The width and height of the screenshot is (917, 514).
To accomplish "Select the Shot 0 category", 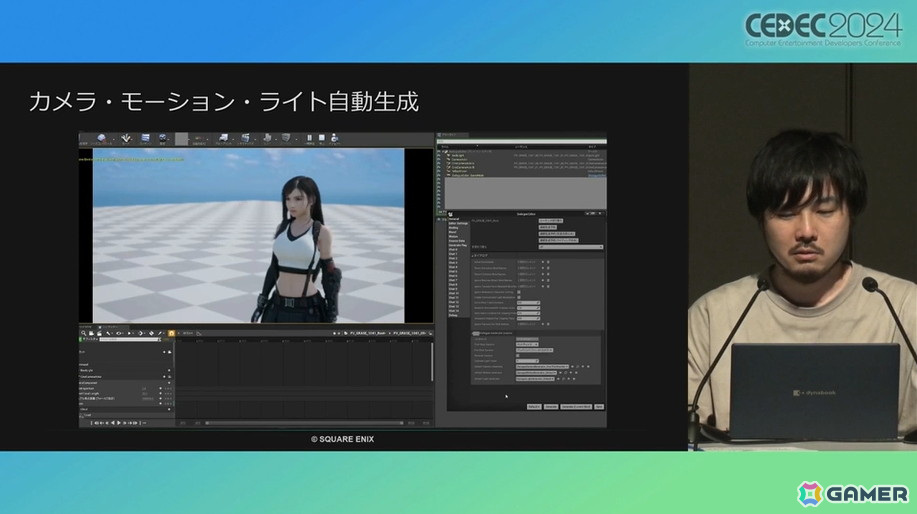I will 453,250.
